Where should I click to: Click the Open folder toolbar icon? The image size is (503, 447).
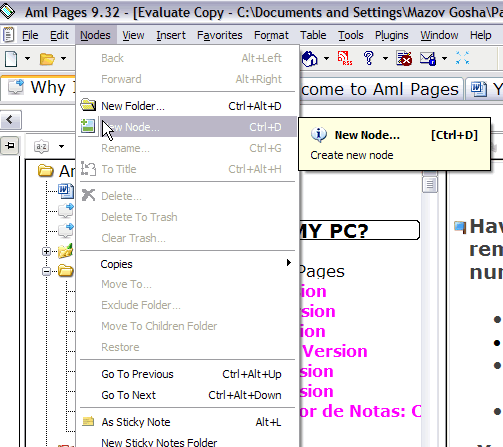point(47,59)
